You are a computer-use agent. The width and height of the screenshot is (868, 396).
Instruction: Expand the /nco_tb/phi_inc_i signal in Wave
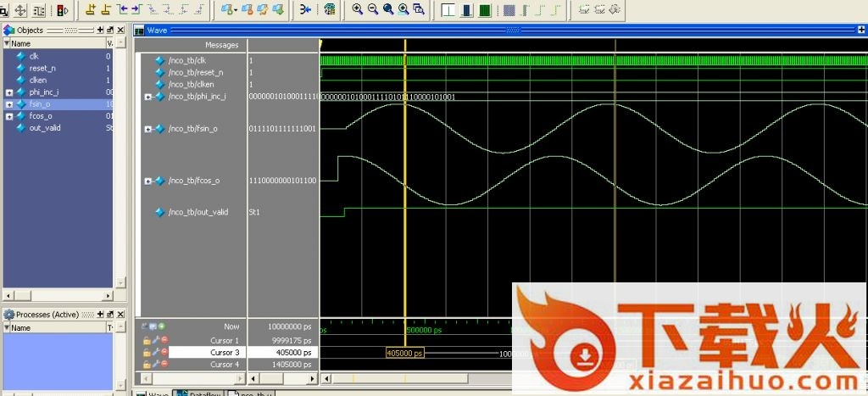(x=148, y=98)
